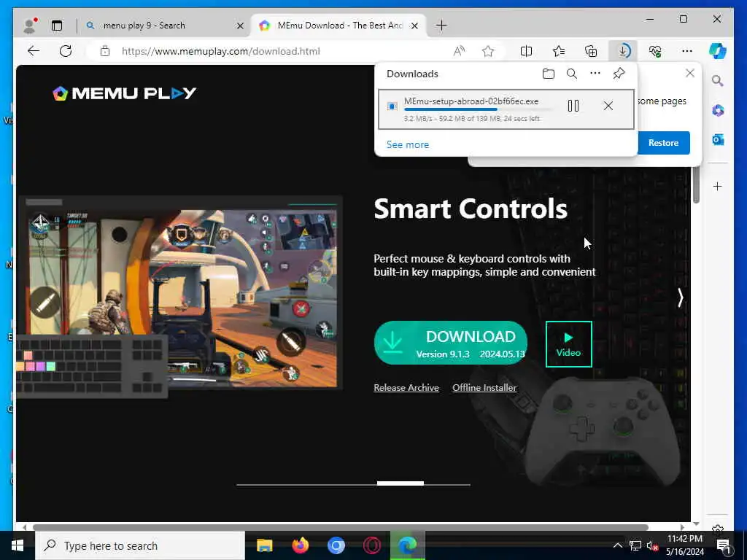Click the MEmu-setup download progress bar
The height and width of the screenshot is (560, 747).
pos(479,109)
